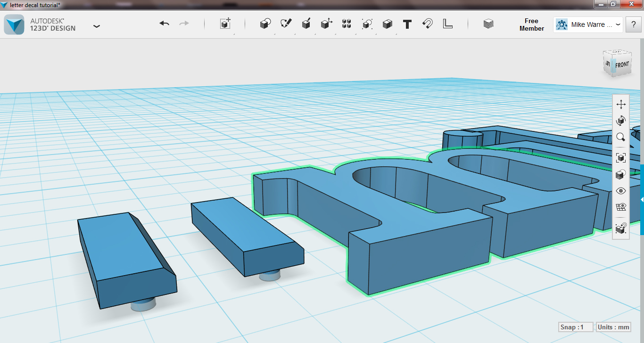This screenshot has height=343, width=644.
Task: Select the Text tool
Action: point(407,24)
